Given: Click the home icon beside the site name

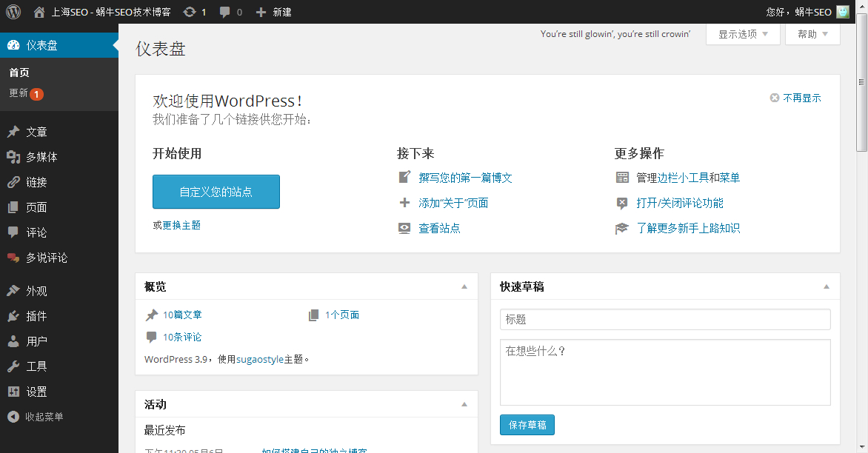Looking at the screenshot, I should (39, 12).
